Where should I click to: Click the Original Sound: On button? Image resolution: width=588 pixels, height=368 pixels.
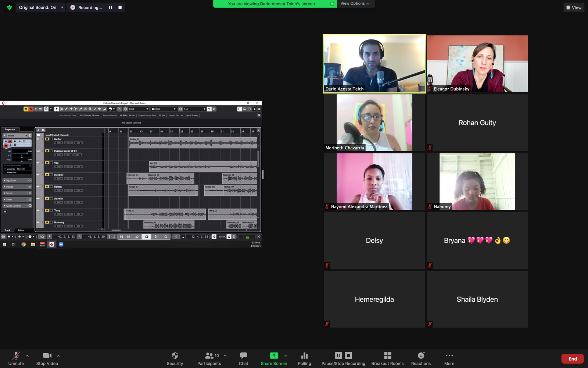pyautogui.click(x=37, y=7)
